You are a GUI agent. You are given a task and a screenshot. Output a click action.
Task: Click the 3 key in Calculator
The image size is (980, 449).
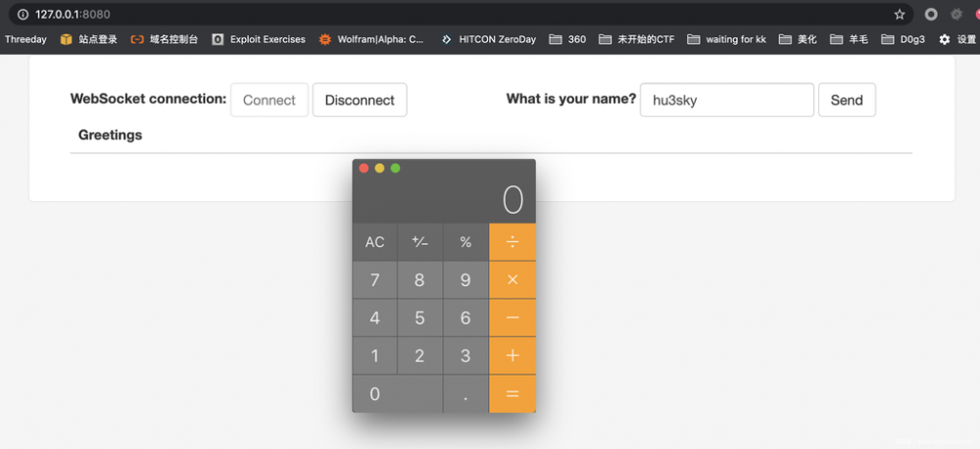(x=465, y=355)
